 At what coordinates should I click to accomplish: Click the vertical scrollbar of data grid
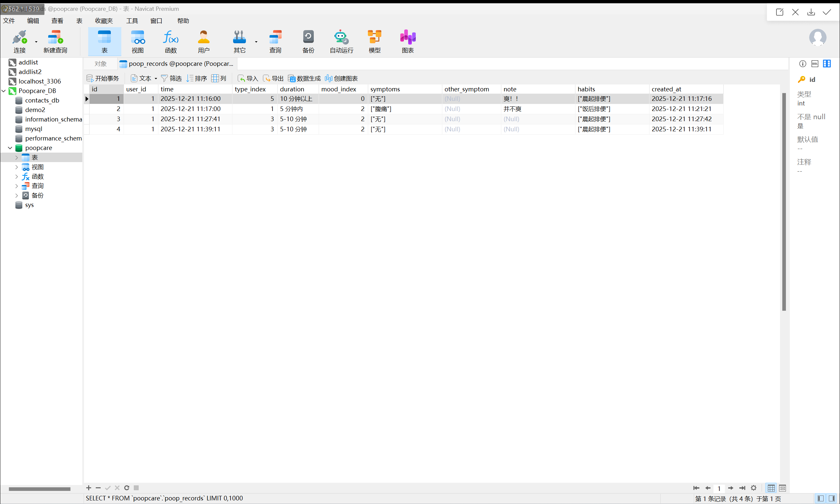784,202
